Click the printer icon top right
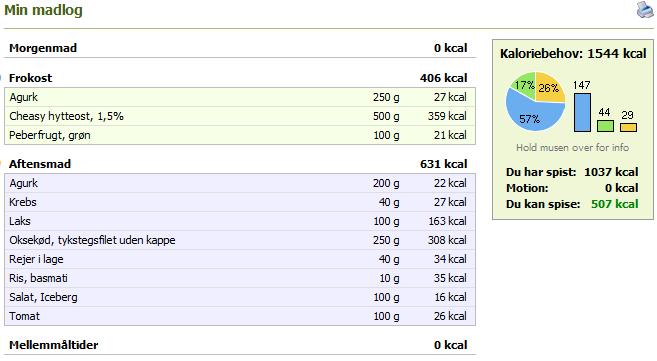 pos(645,10)
